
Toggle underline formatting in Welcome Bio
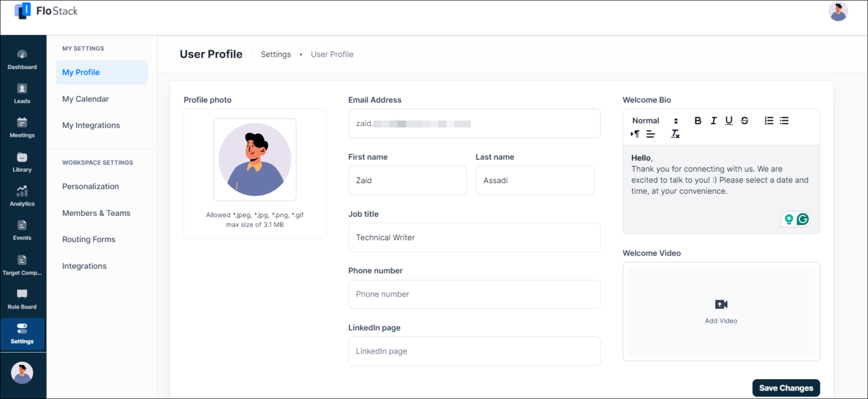pos(729,120)
